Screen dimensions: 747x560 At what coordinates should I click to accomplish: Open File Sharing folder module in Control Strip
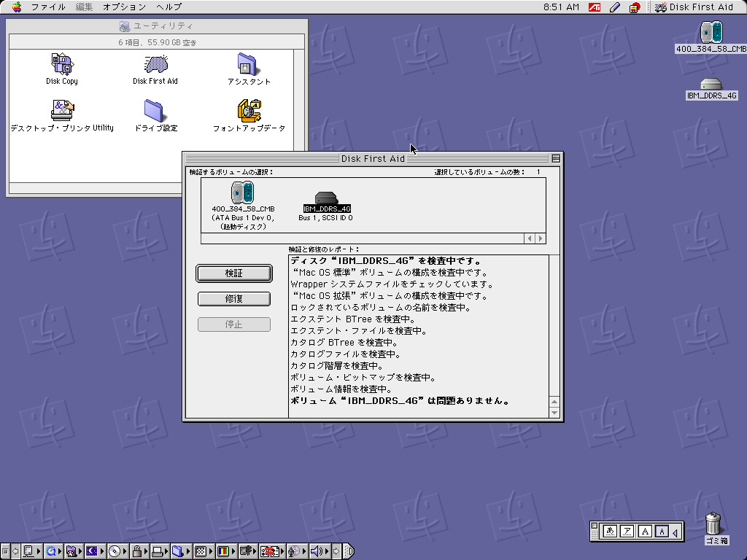point(74,551)
